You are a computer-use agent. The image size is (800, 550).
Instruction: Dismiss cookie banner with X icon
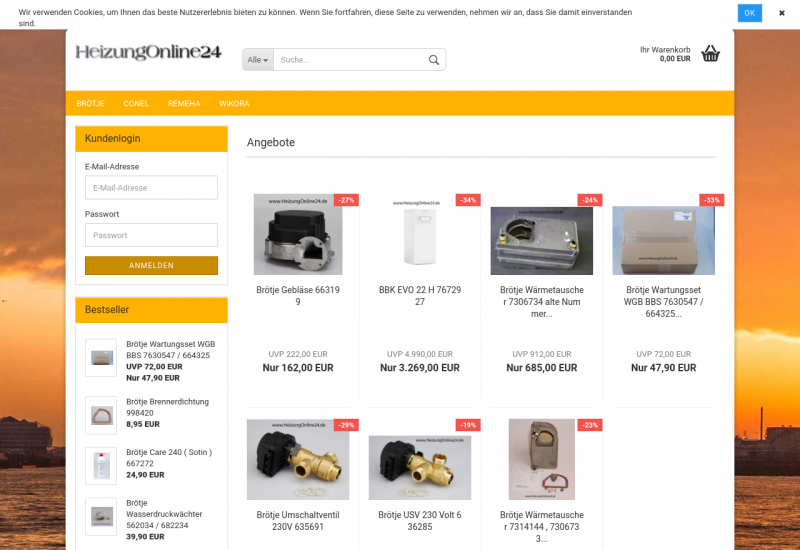782,13
